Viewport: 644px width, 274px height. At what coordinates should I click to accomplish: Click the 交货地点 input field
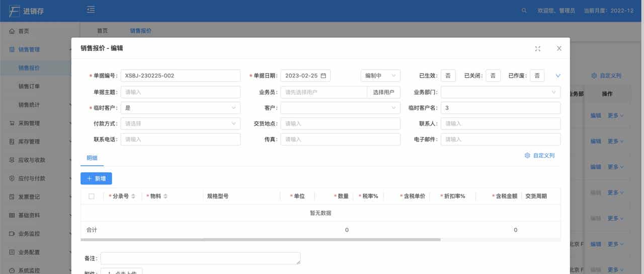tap(341, 123)
